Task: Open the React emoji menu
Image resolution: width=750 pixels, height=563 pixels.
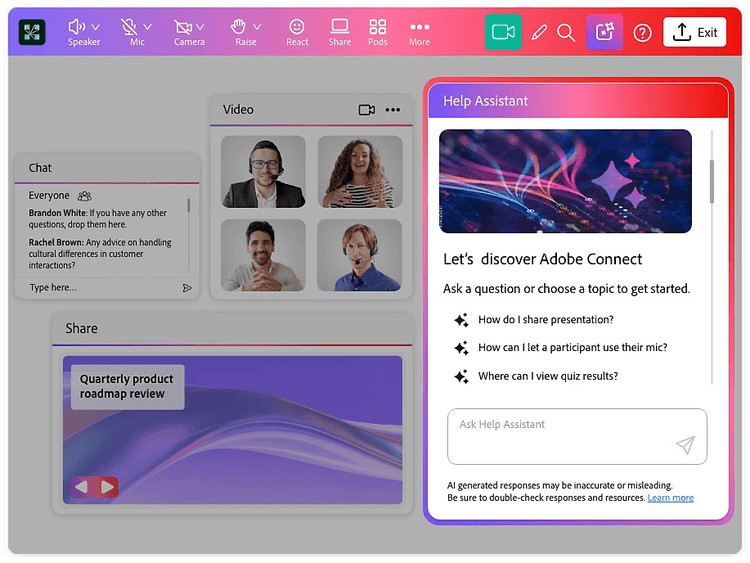Action: tap(297, 32)
